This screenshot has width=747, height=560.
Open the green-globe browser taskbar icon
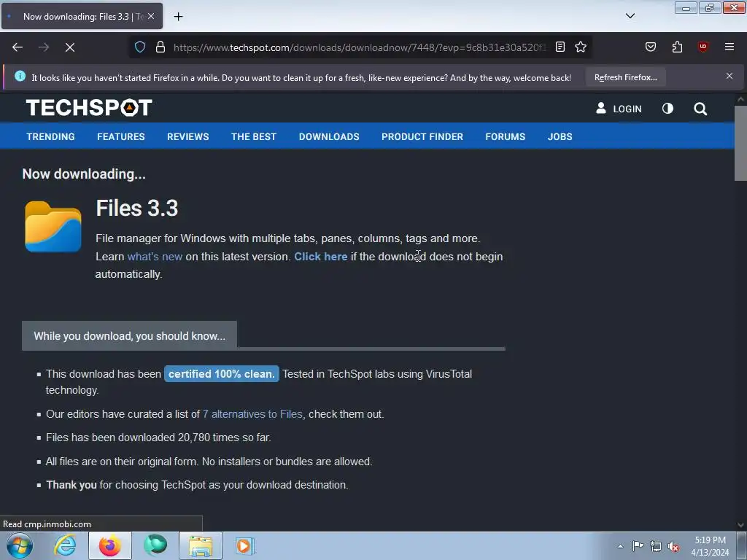point(155,545)
